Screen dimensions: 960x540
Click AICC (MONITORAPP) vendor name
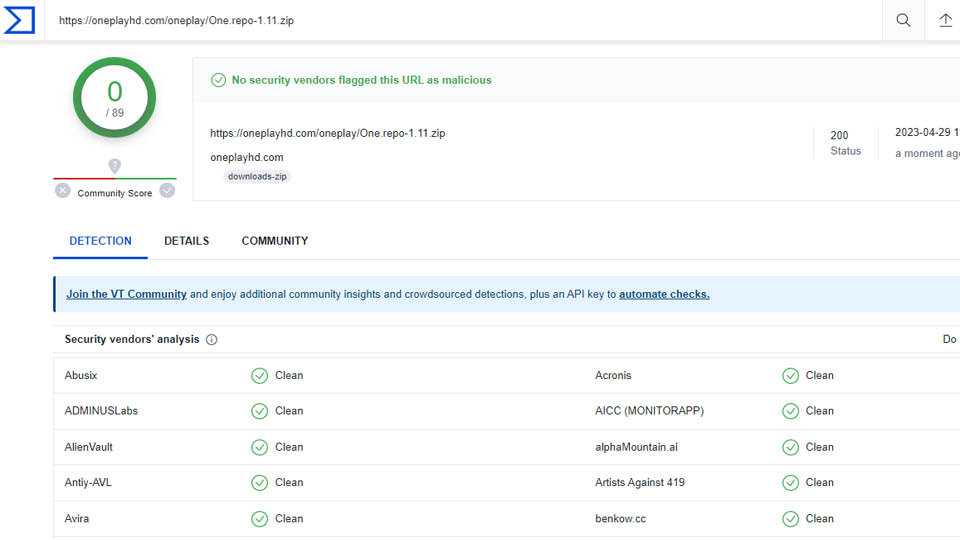(x=650, y=411)
